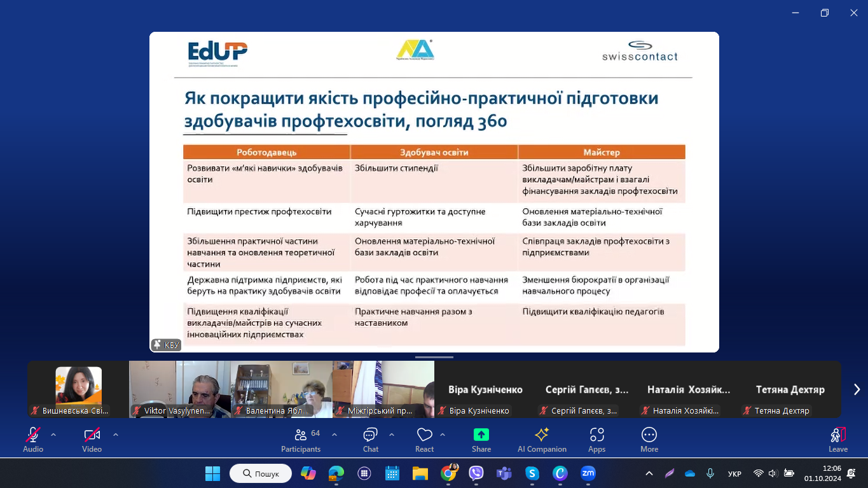This screenshot has height=488, width=868.
Task: Unmute the microphone with Audio button
Action: (33, 440)
